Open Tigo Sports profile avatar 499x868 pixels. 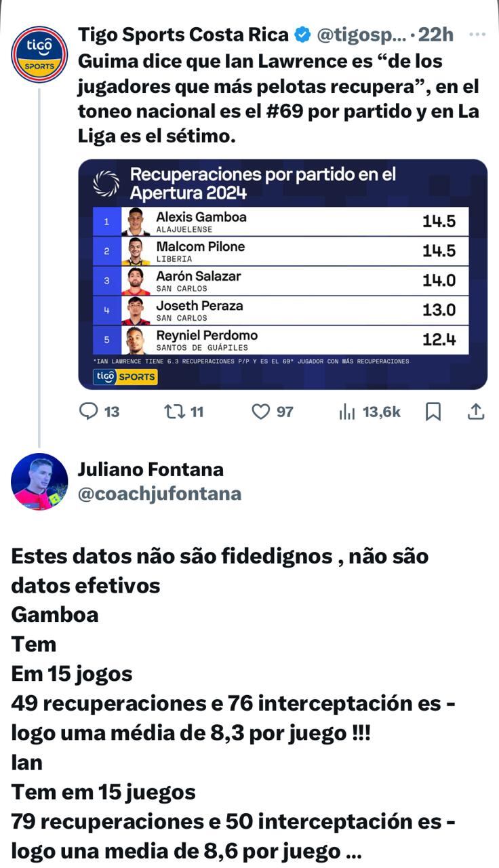coord(39,54)
